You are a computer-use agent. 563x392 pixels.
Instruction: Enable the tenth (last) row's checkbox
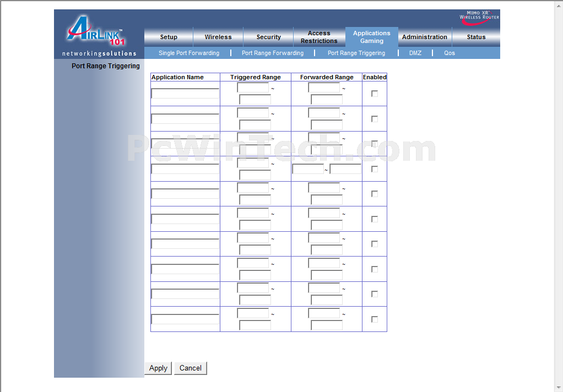click(375, 319)
